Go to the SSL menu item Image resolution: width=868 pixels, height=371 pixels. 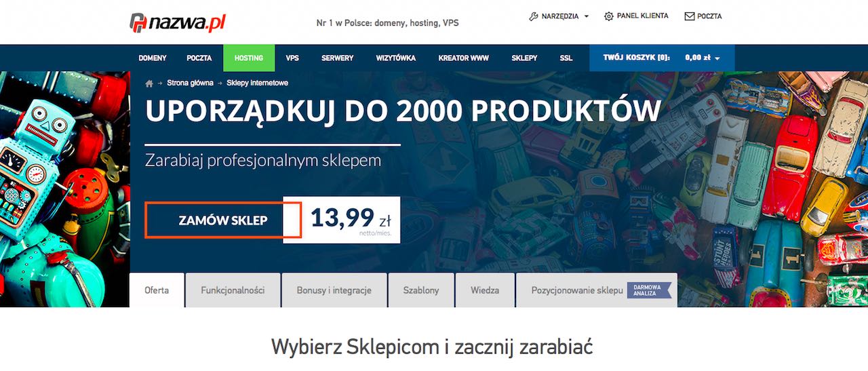[x=566, y=58]
